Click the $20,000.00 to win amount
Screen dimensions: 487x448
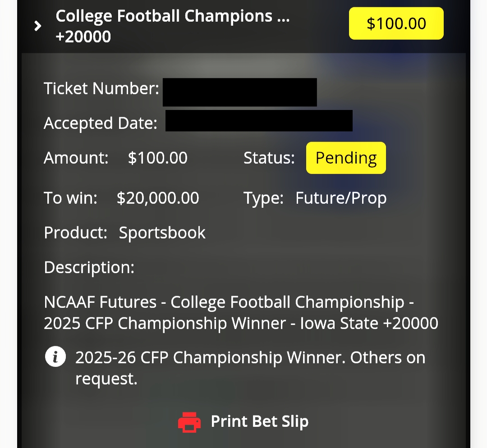[158, 198]
